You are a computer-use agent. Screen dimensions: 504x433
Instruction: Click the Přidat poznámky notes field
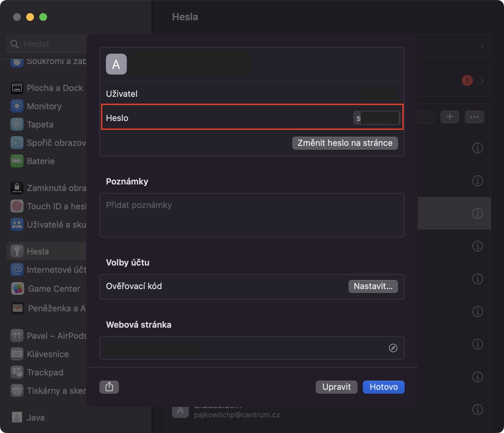[x=252, y=215]
